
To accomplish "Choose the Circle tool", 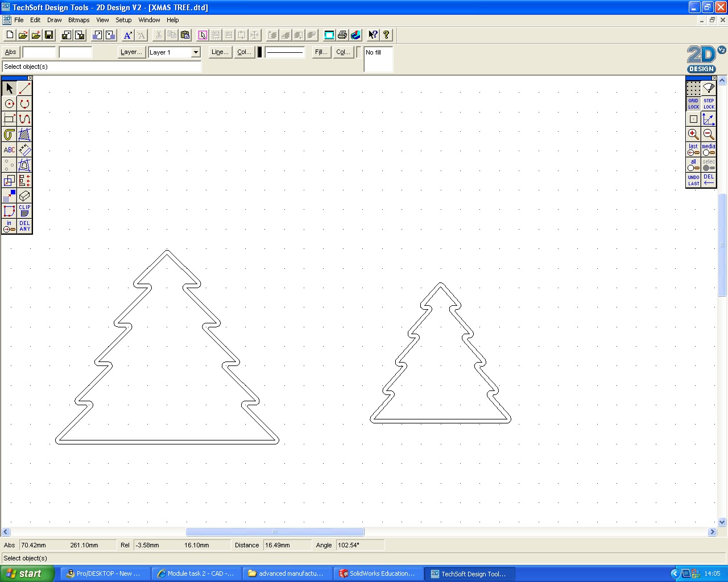I will (x=9, y=103).
